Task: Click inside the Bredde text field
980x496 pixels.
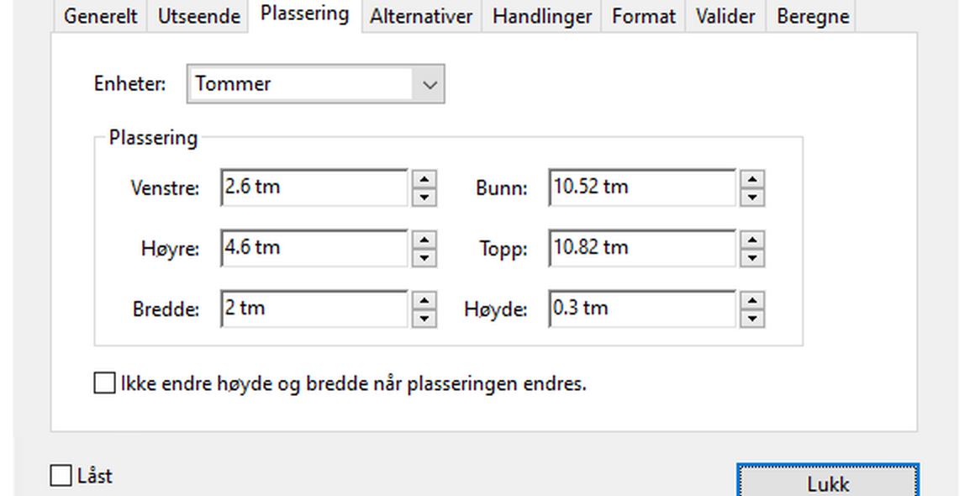Action: (x=313, y=309)
